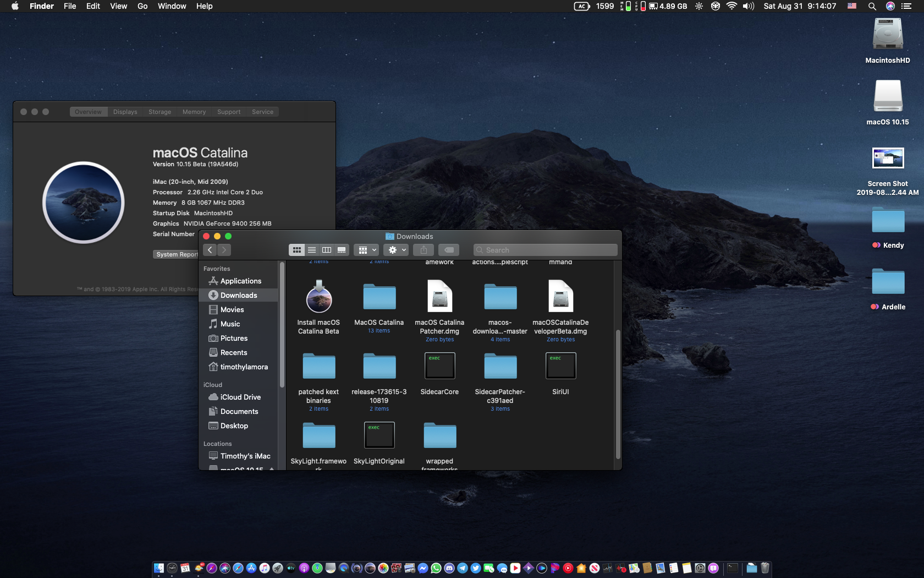Click the Finder Search field
Screen dimensions: 924x578
point(545,250)
